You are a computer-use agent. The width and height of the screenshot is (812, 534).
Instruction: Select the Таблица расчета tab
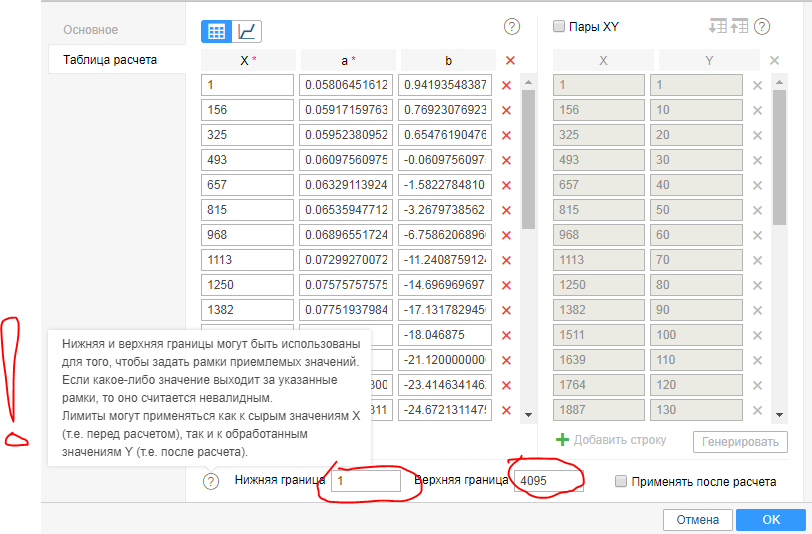click(110, 59)
